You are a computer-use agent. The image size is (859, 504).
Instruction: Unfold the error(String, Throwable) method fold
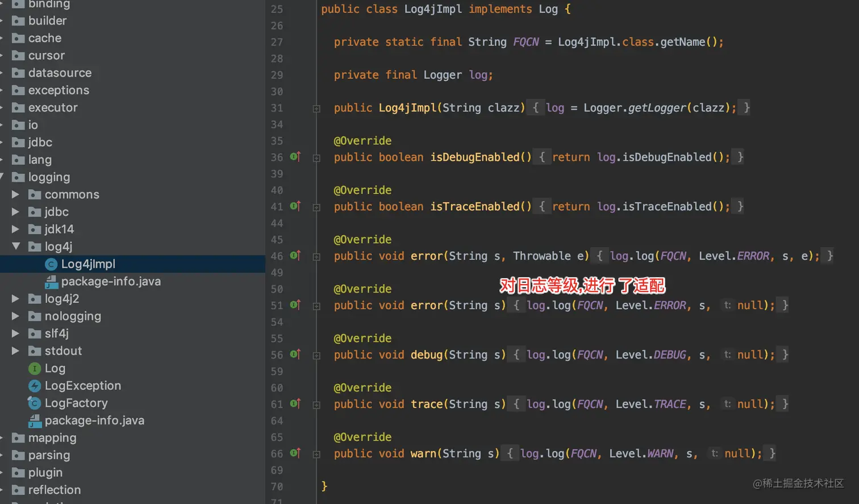316,257
